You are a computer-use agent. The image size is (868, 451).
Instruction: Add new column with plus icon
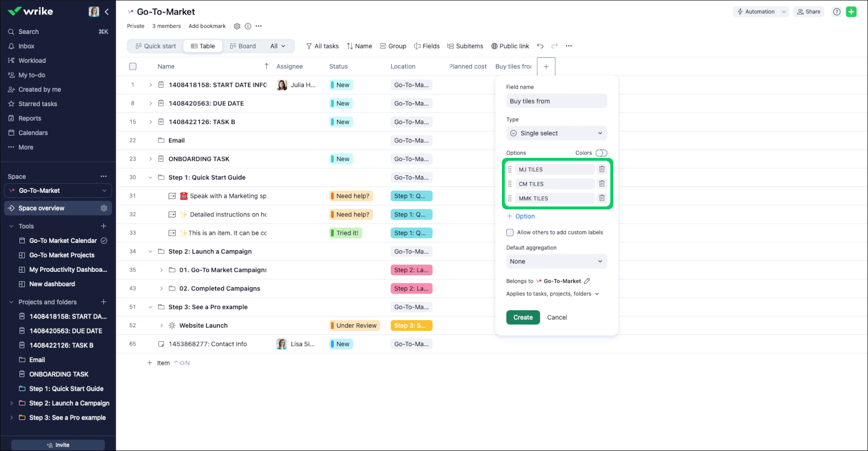tap(546, 66)
